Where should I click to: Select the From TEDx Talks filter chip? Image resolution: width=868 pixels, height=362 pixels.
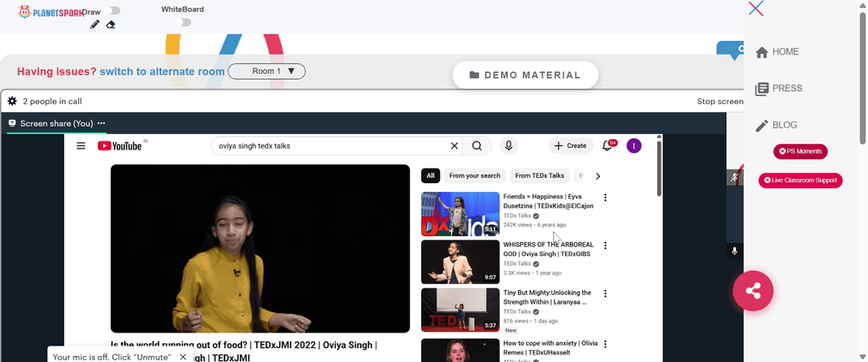[x=540, y=176]
